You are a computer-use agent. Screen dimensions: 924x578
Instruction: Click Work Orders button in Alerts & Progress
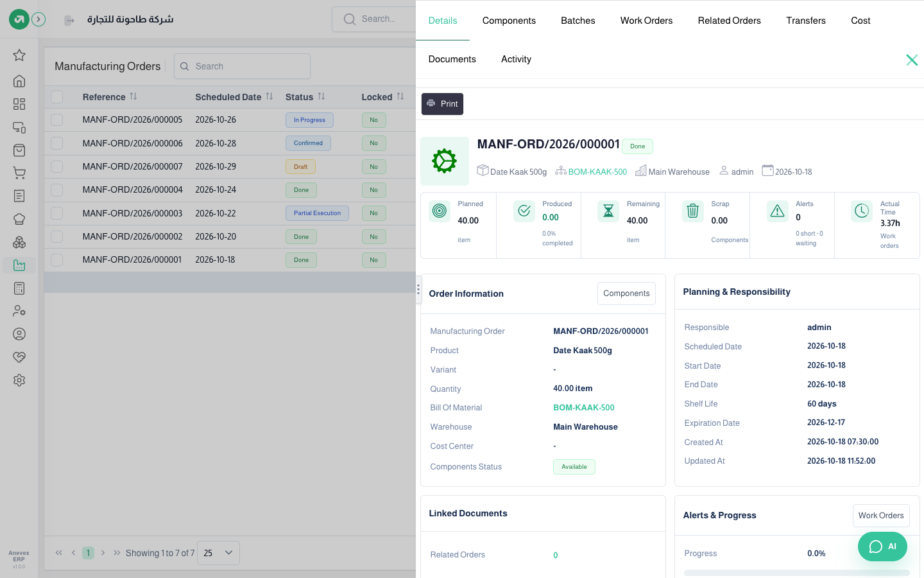click(881, 516)
